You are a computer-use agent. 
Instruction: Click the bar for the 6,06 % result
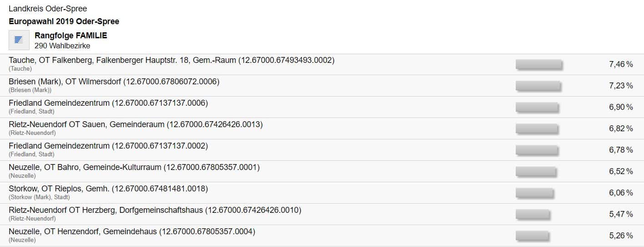534,193
